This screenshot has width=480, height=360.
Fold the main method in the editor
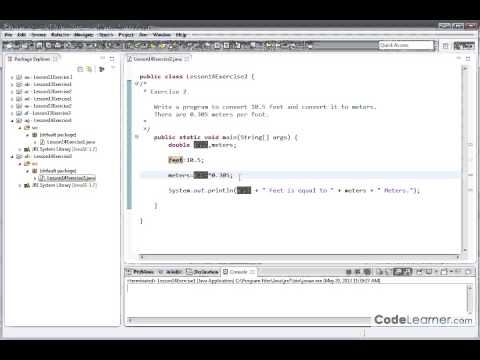click(137, 137)
